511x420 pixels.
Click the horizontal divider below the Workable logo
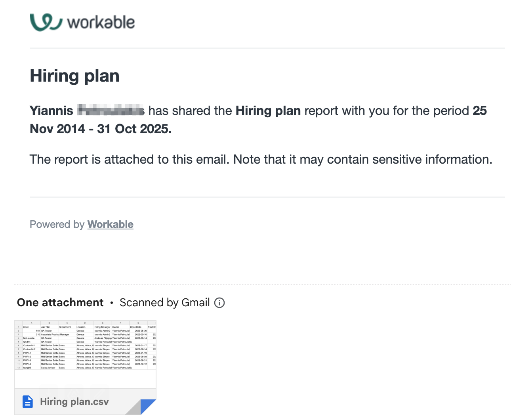pyautogui.click(x=267, y=48)
